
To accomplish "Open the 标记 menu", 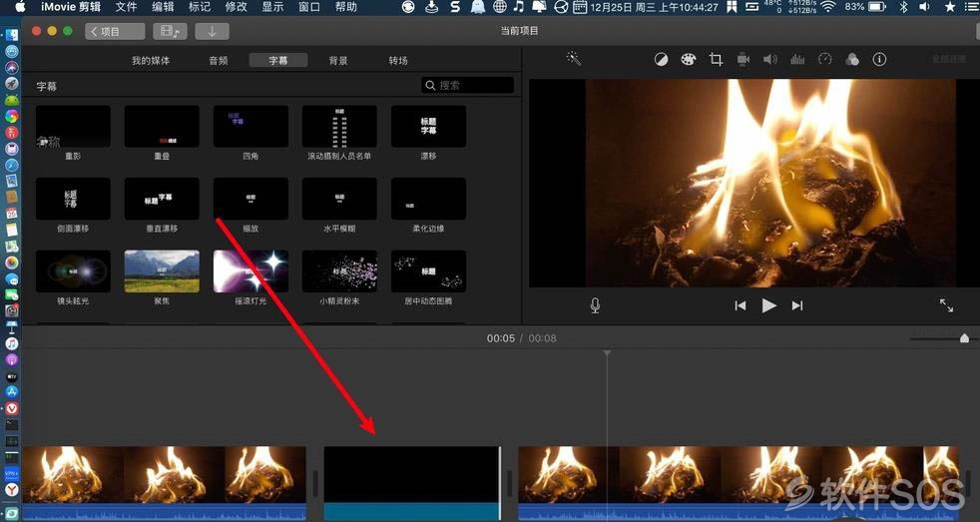I will (x=200, y=7).
